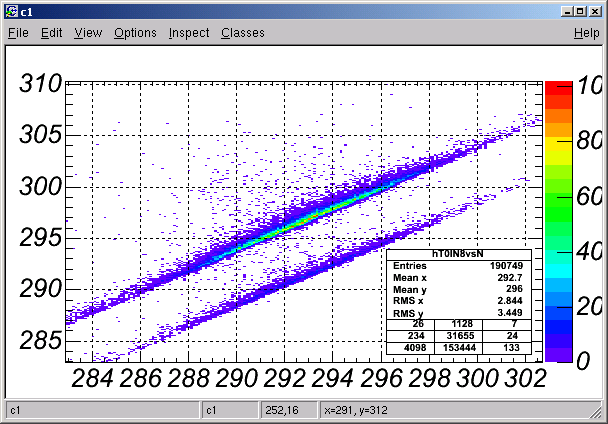
Task: Close the c1 canvas window
Action: tap(595, 12)
